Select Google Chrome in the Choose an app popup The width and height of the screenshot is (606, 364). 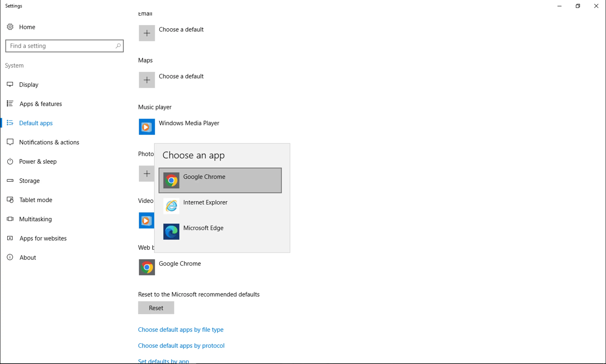point(220,180)
